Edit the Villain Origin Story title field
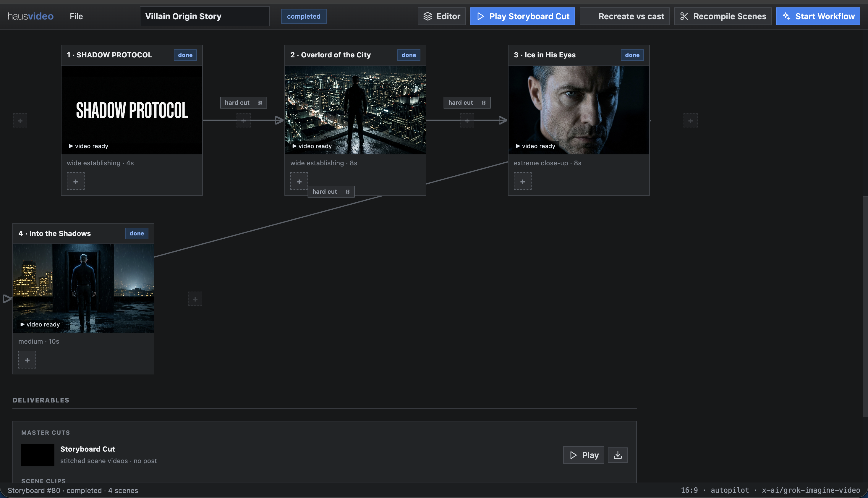The height and width of the screenshot is (498, 868). [x=205, y=16]
